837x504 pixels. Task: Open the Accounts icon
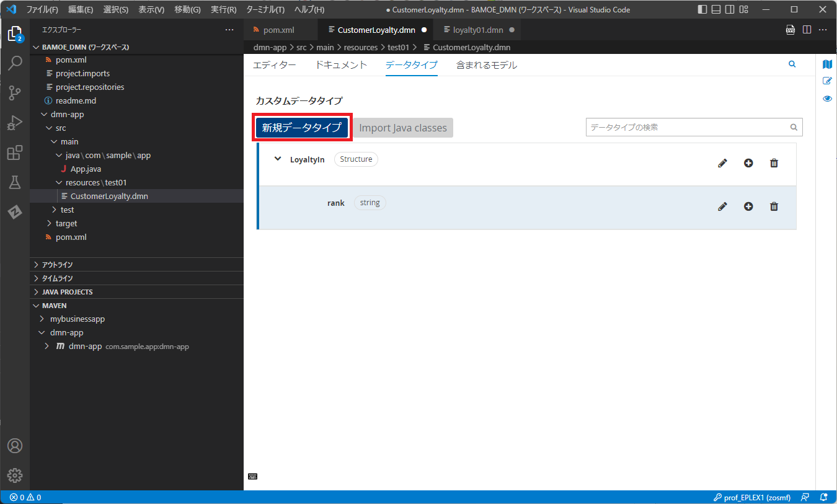(15, 446)
